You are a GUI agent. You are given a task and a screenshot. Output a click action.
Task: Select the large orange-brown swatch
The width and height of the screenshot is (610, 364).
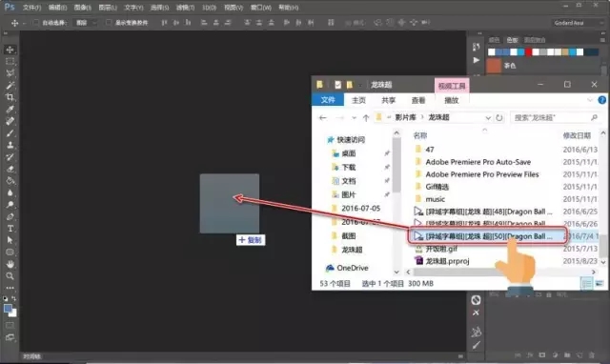click(494, 66)
